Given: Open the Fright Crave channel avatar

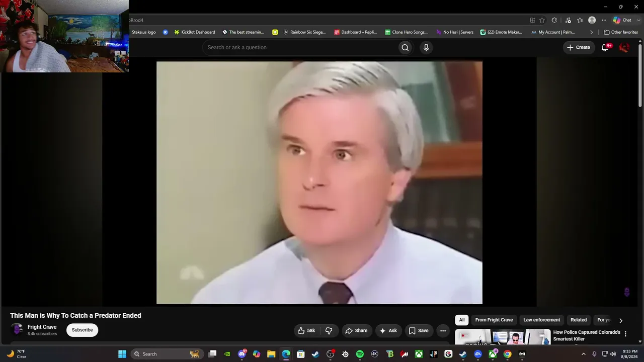Looking at the screenshot, I should point(17,330).
